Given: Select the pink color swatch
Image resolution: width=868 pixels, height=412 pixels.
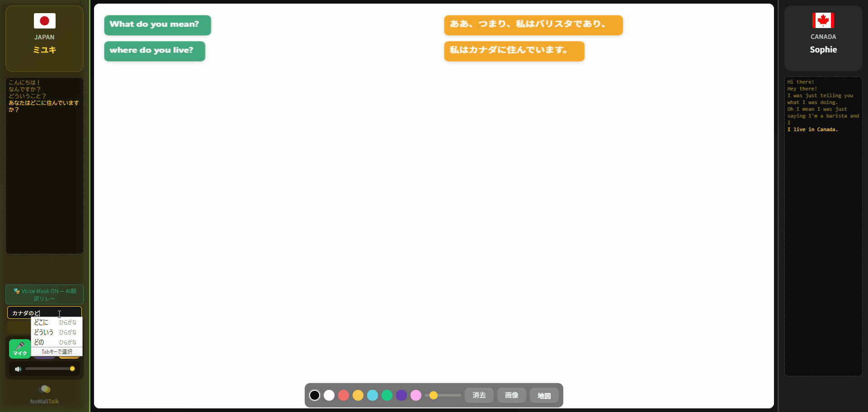Looking at the screenshot, I should pos(415,395).
